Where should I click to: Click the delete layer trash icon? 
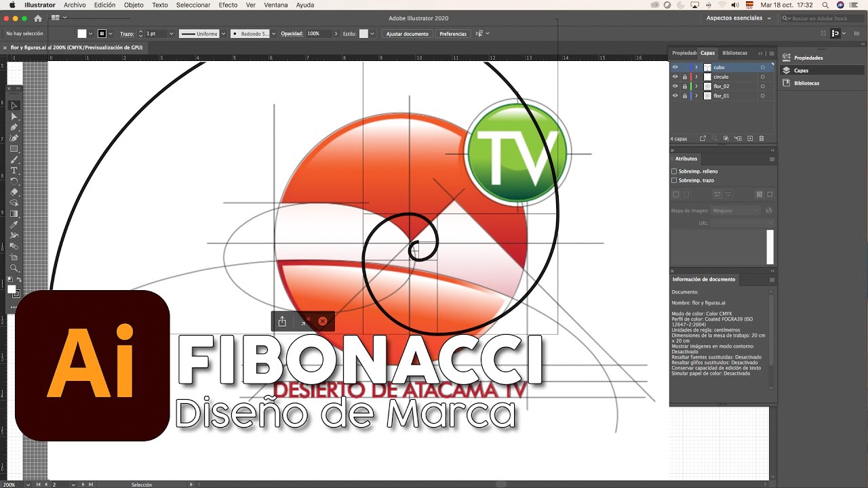[762, 138]
